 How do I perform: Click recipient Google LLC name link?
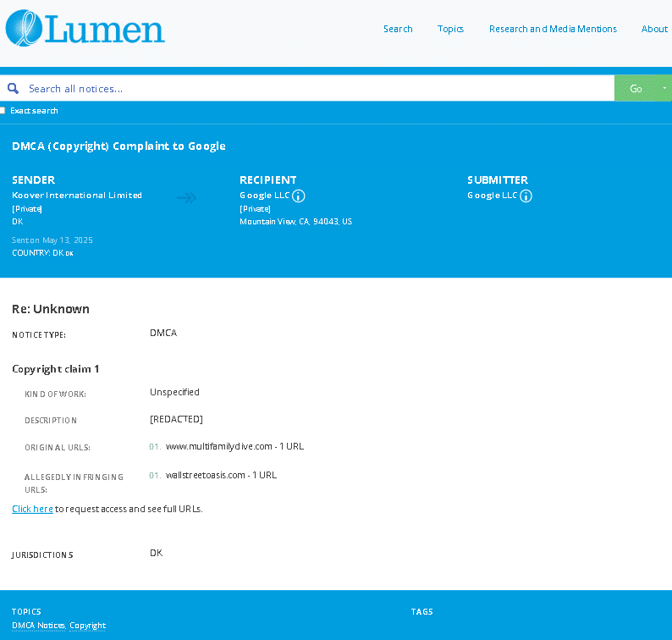(x=264, y=196)
